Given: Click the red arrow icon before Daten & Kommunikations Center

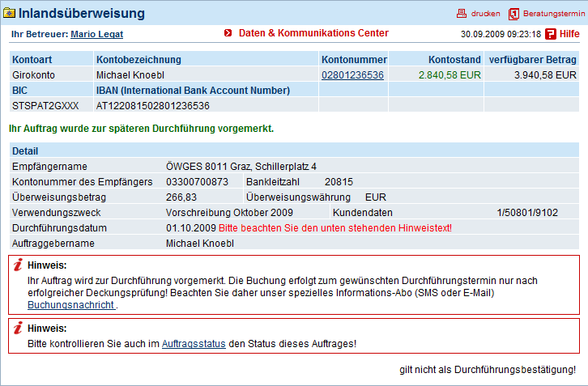Looking at the screenshot, I should pyautogui.click(x=228, y=33).
